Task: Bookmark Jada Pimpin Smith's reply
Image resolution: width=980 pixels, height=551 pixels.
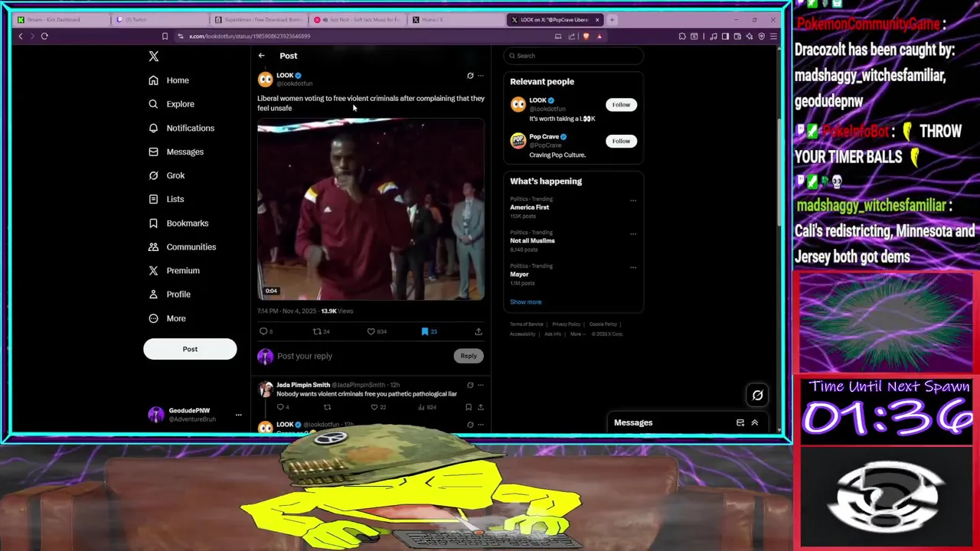Action: click(x=469, y=407)
